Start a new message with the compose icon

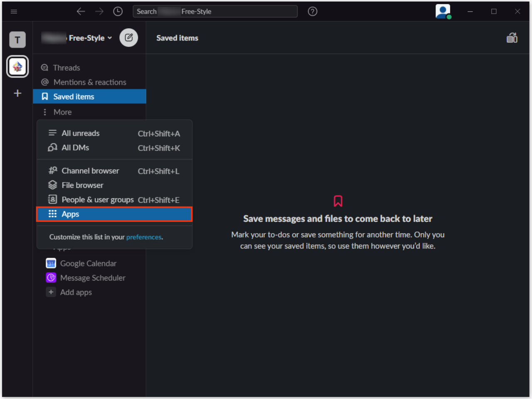coord(128,37)
